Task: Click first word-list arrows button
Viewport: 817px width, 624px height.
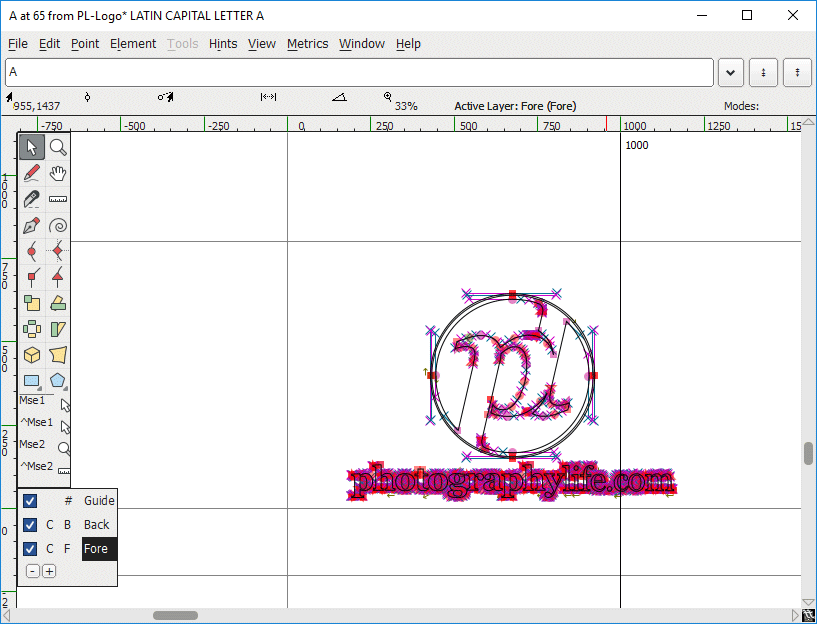Action: click(x=763, y=72)
